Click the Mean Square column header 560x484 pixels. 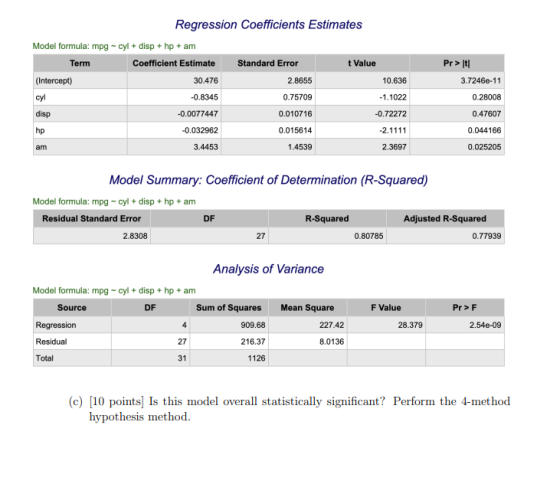coord(308,308)
